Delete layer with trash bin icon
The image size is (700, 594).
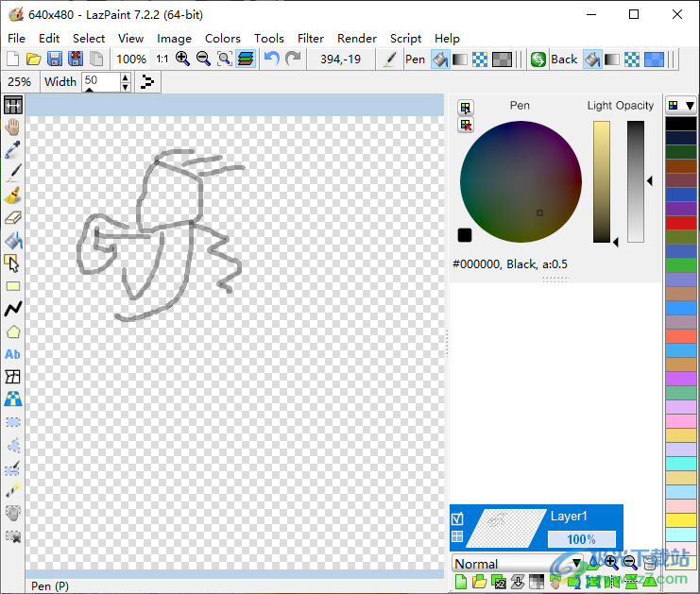click(650, 563)
